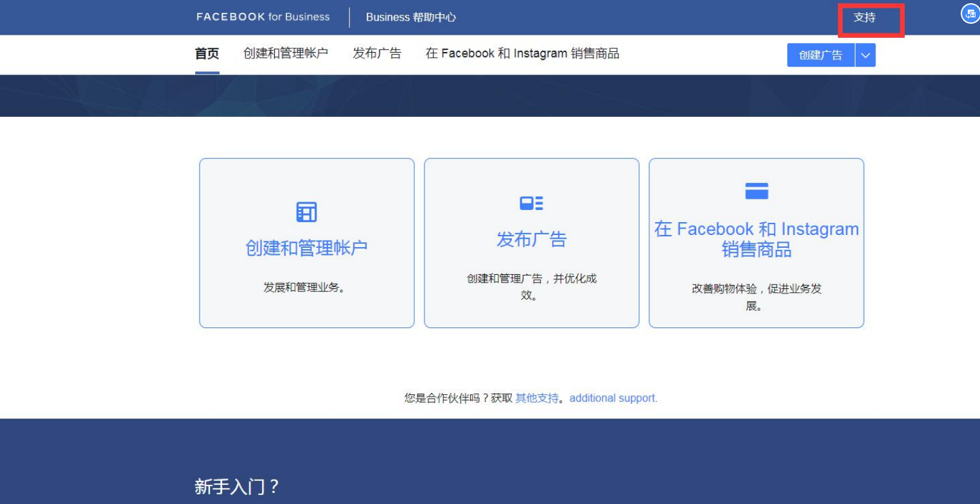The width and height of the screenshot is (980, 504).
Task: Follow the 其他支持 link
Action: (x=537, y=398)
